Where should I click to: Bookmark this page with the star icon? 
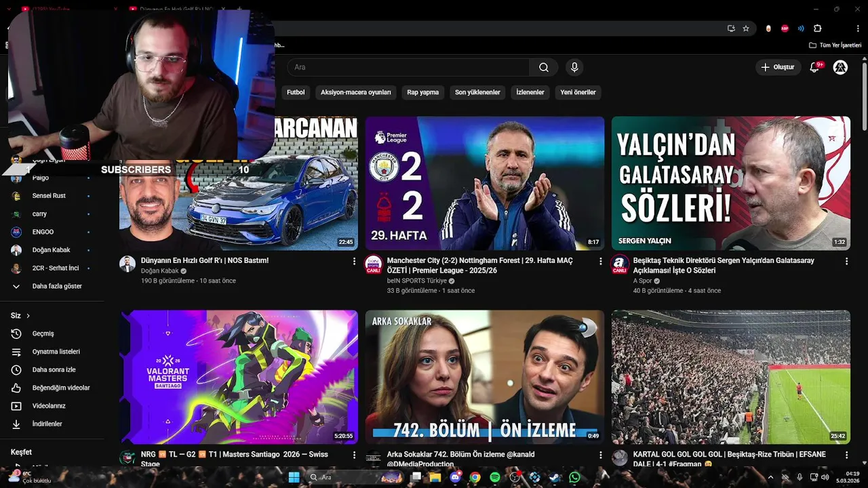click(x=746, y=28)
